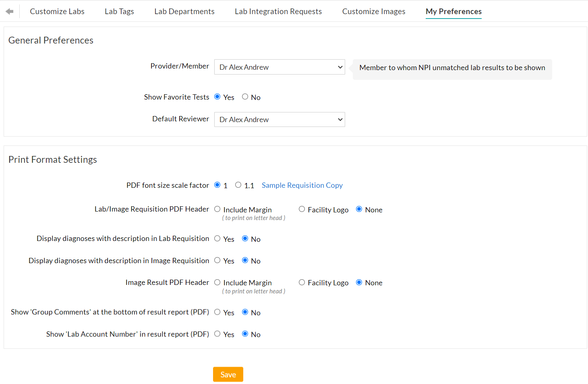Expand the Provider/Member dropdown
This screenshot has width=588, height=384.
[280, 67]
